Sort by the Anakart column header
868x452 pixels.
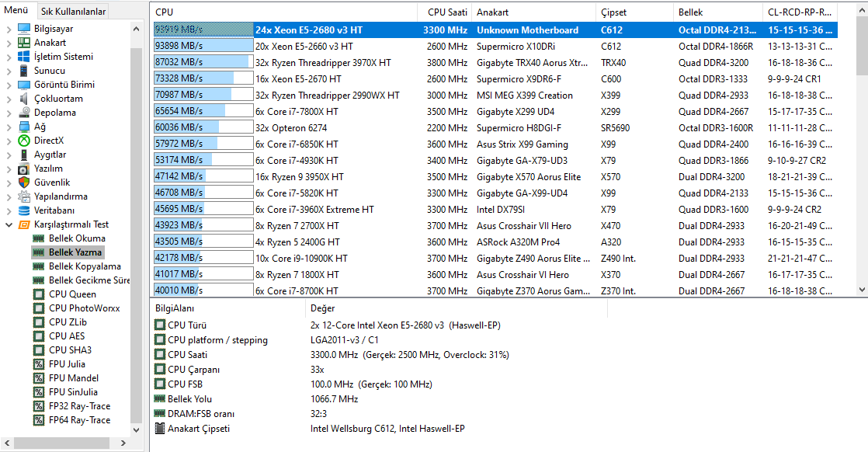point(534,12)
